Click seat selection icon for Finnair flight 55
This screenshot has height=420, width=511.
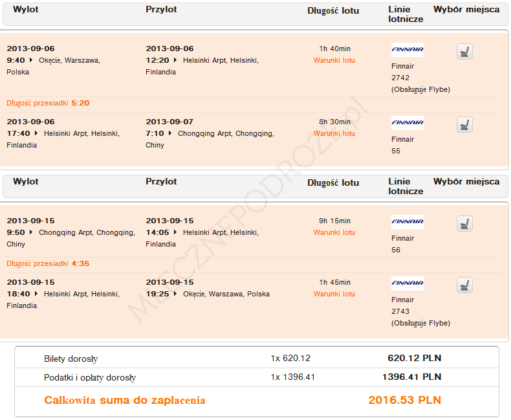point(464,125)
